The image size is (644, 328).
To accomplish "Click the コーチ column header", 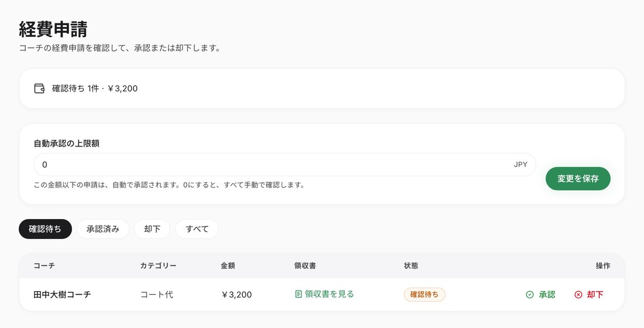I will 44,266.
